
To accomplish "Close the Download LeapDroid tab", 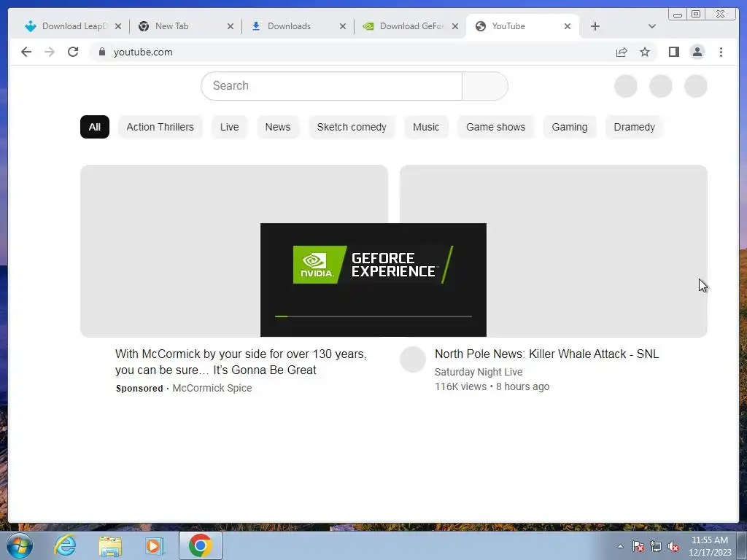I will [118, 26].
